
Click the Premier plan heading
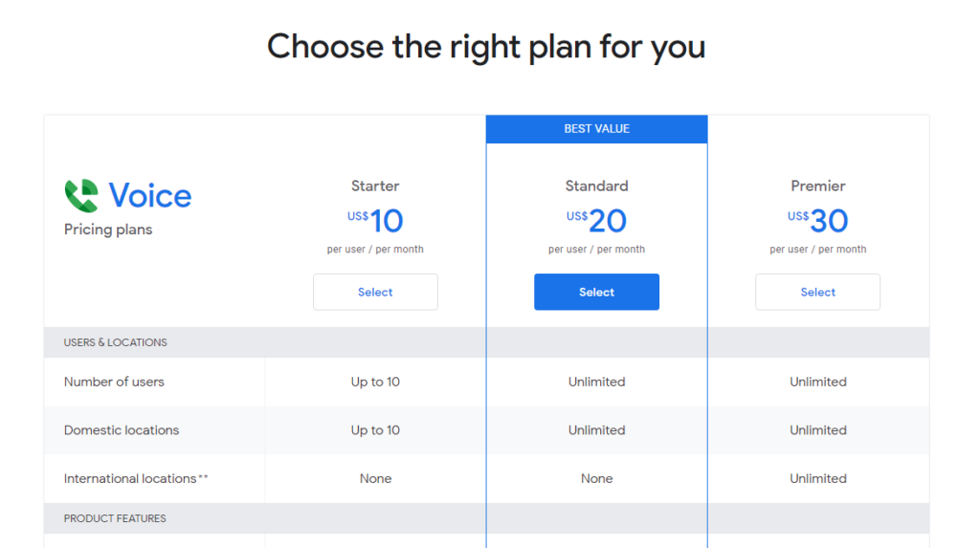(818, 186)
